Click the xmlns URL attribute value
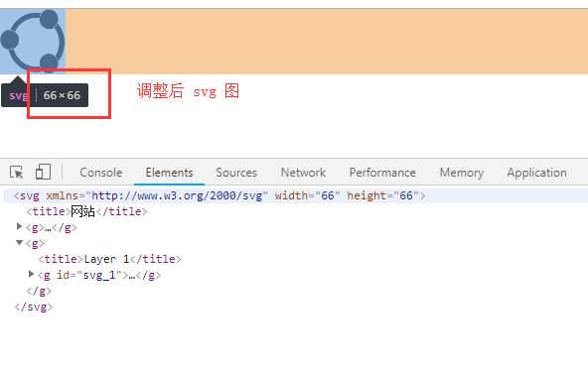Screen dimensions: 588x371 click(x=177, y=195)
